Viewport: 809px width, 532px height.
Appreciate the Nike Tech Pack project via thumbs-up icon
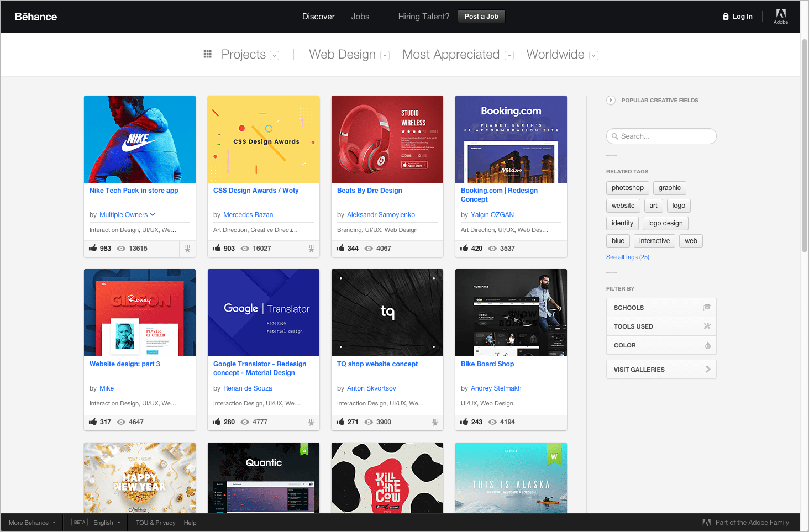point(92,248)
